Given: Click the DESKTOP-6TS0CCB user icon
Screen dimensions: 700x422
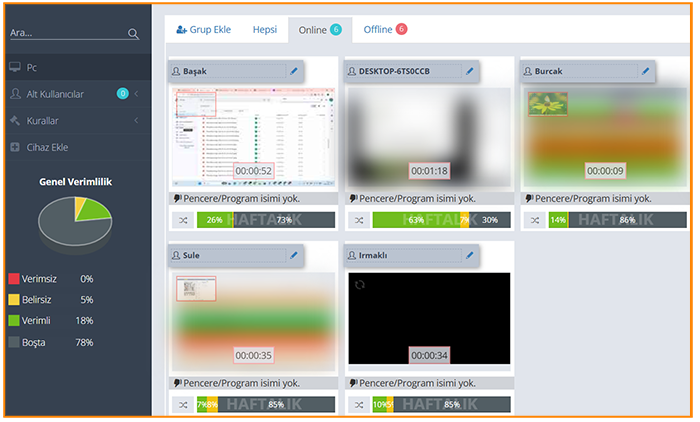Looking at the screenshot, I should 352,71.
